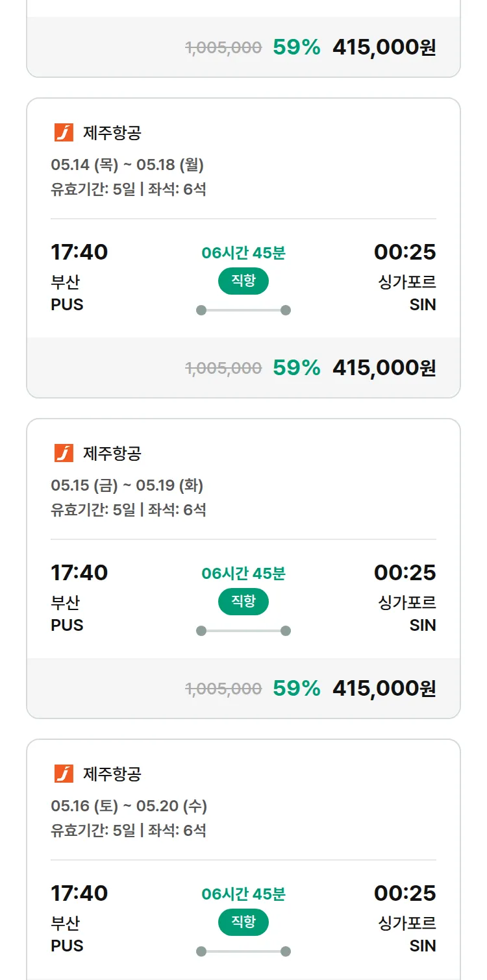Click the route line on the 05.14 flight
Screen dimensions: 487x980
tap(243, 310)
